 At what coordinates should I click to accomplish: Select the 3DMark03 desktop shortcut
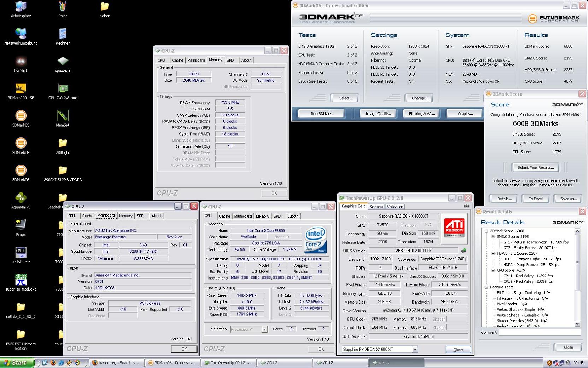point(21,119)
